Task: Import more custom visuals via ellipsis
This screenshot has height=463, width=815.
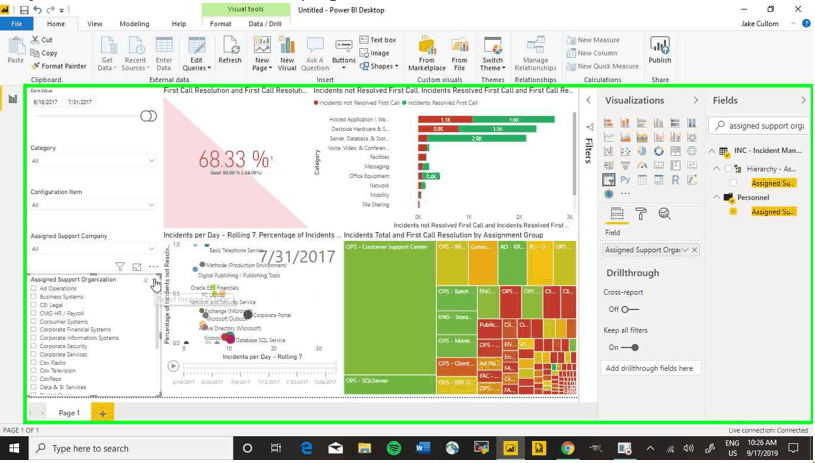Action: 625,194
